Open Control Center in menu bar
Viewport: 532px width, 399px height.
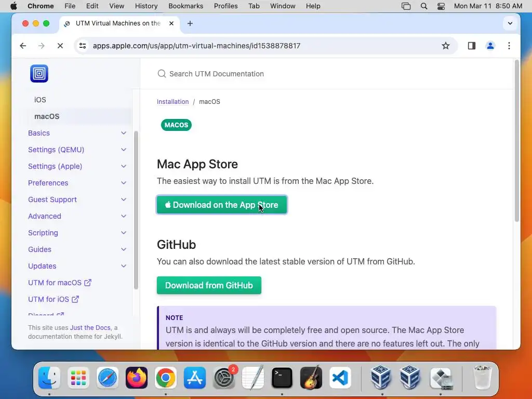click(441, 6)
